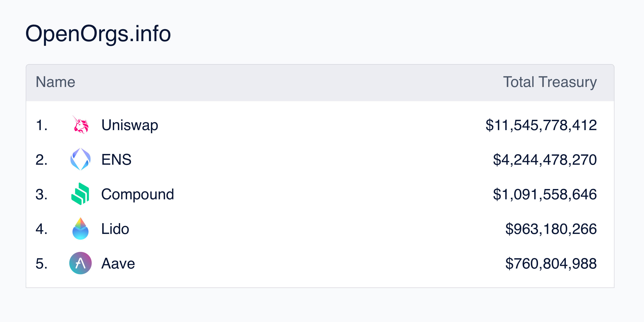Click Uniswap treasury value $11,545,778,412
The height and width of the screenshot is (322, 644).
[x=541, y=125]
